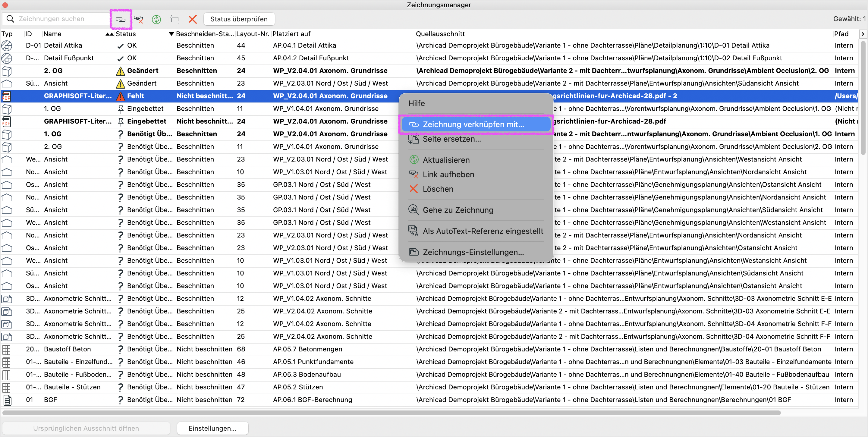Click AP.05.1 Punktfundamente cell
The width and height of the screenshot is (868, 437).
click(x=313, y=362)
